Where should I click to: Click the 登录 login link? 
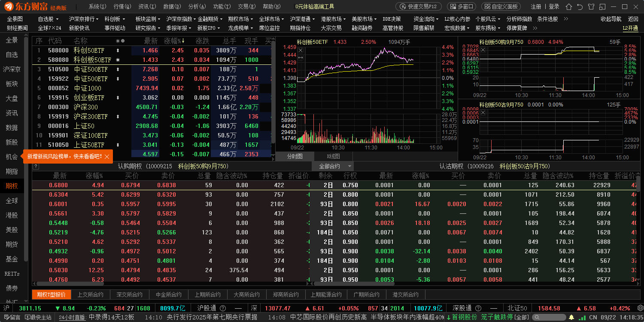pyautogui.click(x=554, y=6)
